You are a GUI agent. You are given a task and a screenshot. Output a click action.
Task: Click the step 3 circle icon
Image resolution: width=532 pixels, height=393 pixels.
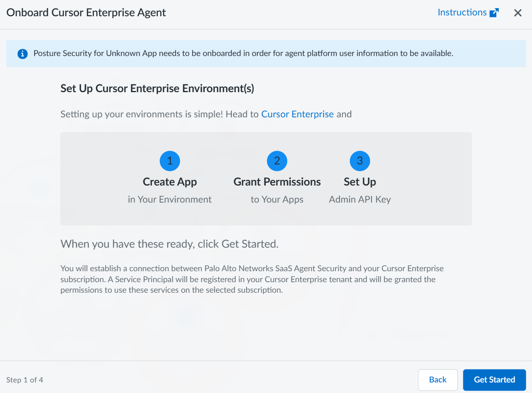(x=360, y=161)
